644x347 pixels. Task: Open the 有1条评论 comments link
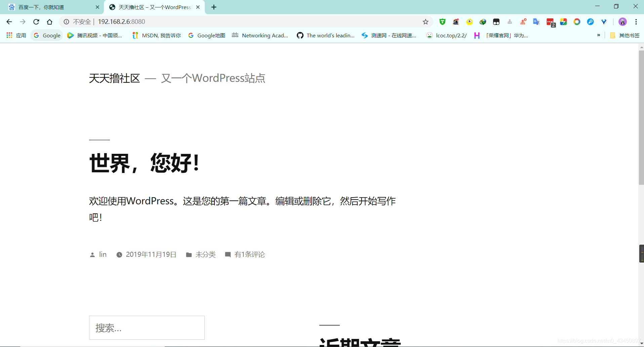point(249,255)
